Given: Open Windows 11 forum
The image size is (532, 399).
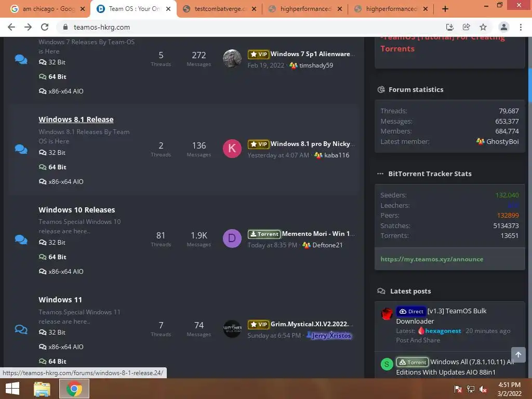Looking at the screenshot, I should click(60, 300).
